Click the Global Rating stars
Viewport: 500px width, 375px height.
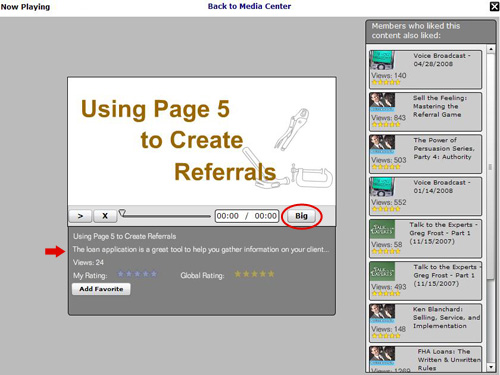(255, 274)
